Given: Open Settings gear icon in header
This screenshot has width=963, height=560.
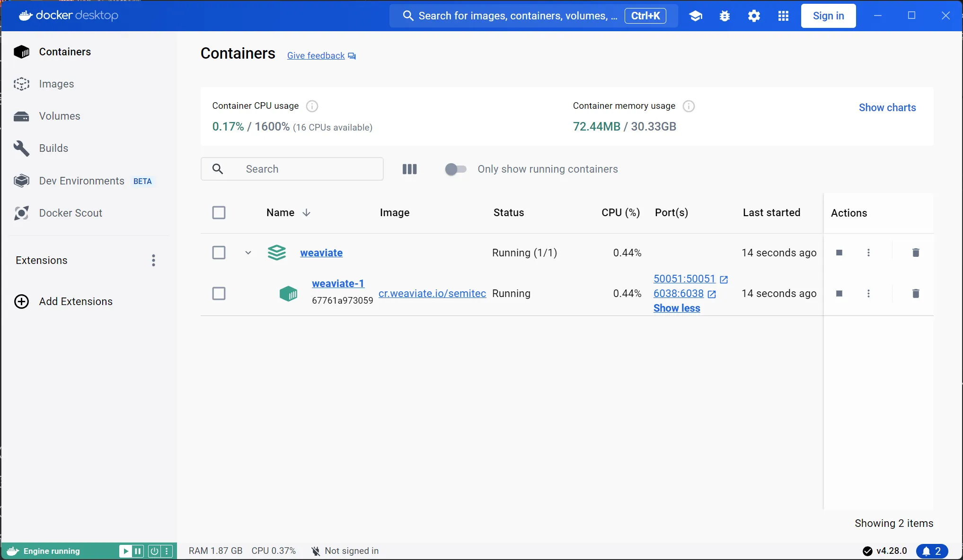Looking at the screenshot, I should point(754,16).
